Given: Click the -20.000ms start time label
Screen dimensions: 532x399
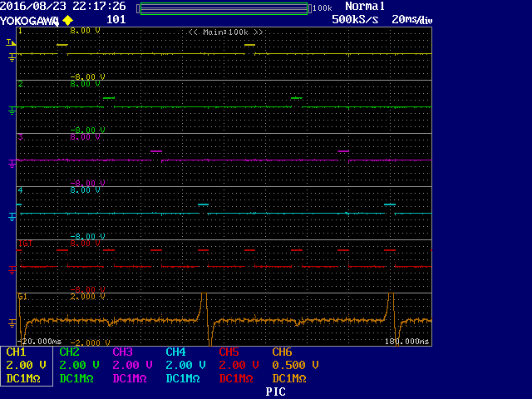Looking at the screenshot, I should point(40,342).
